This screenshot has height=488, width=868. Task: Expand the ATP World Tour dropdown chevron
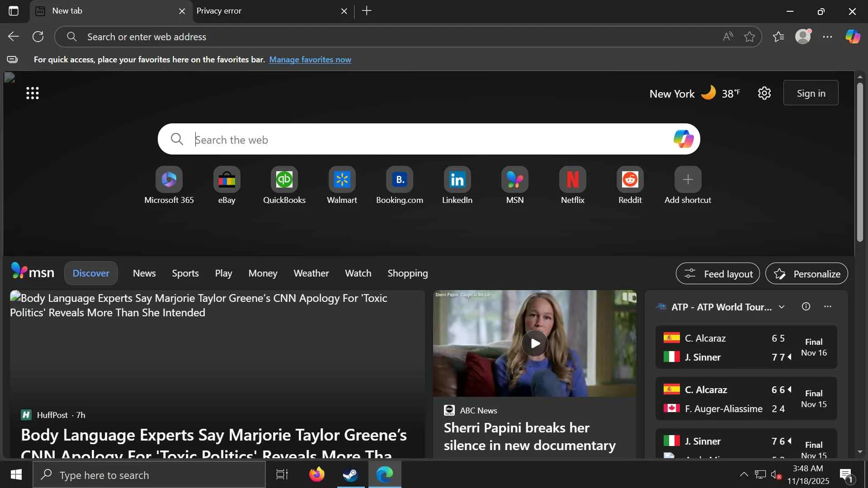(x=782, y=307)
